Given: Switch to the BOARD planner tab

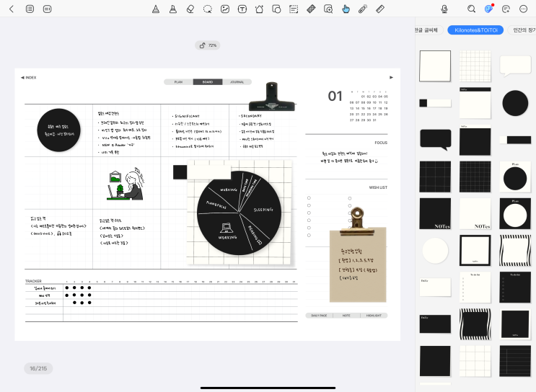Looking at the screenshot, I should [x=208, y=82].
